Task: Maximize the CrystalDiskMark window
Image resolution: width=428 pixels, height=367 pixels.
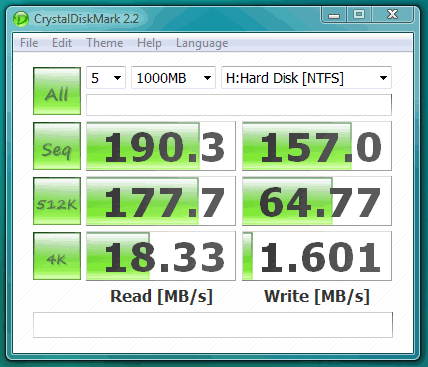Action: pyautogui.click(x=359, y=15)
